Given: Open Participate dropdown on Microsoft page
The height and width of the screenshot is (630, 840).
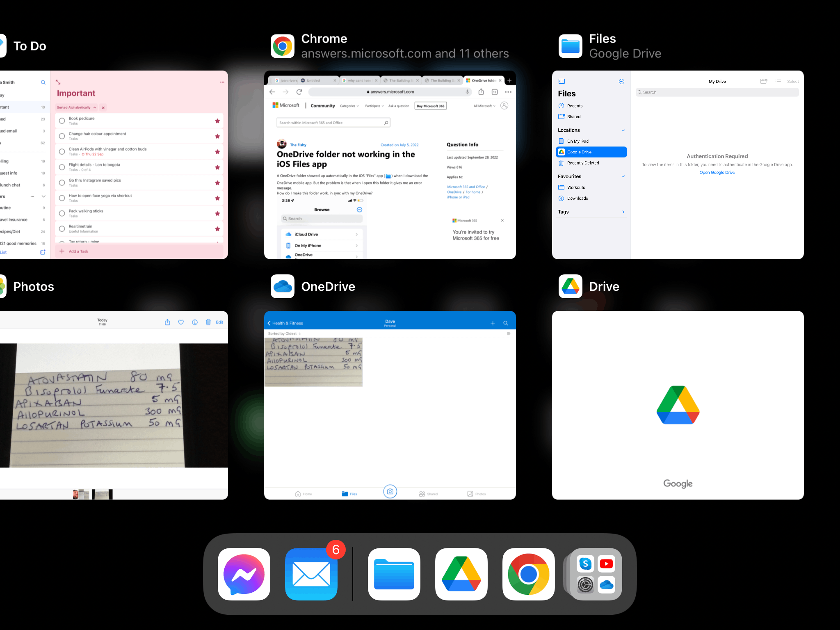Looking at the screenshot, I should pyautogui.click(x=374, y=106).
